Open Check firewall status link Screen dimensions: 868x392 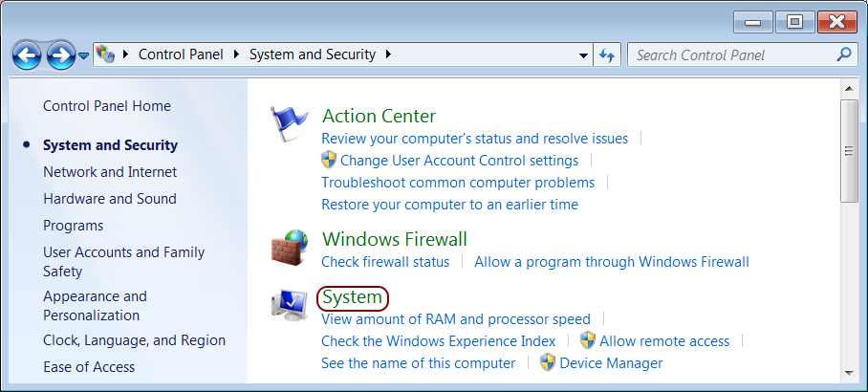[x=385, y=261]
